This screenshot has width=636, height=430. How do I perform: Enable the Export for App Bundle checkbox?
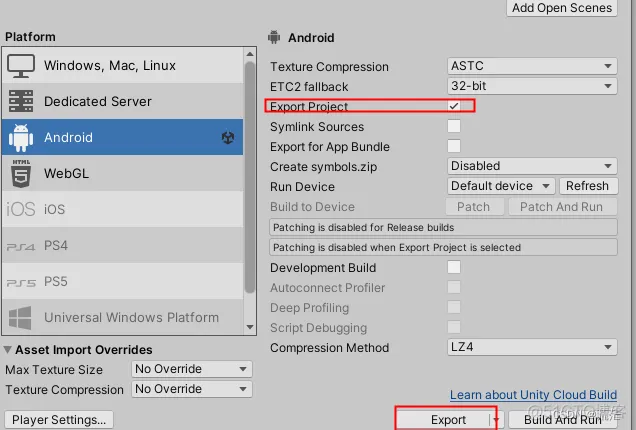[454, 146]
